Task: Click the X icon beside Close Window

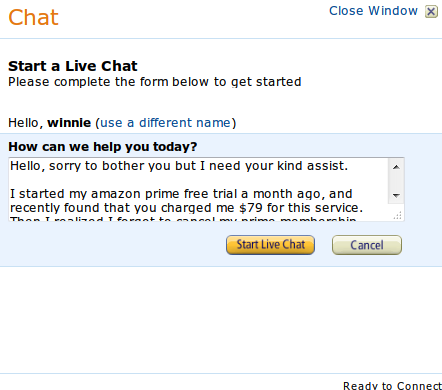Action: pos(431,12)
